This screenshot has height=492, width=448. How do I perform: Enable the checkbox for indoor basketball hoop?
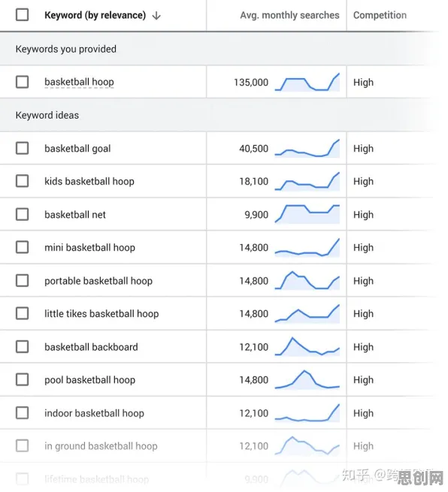23,412
